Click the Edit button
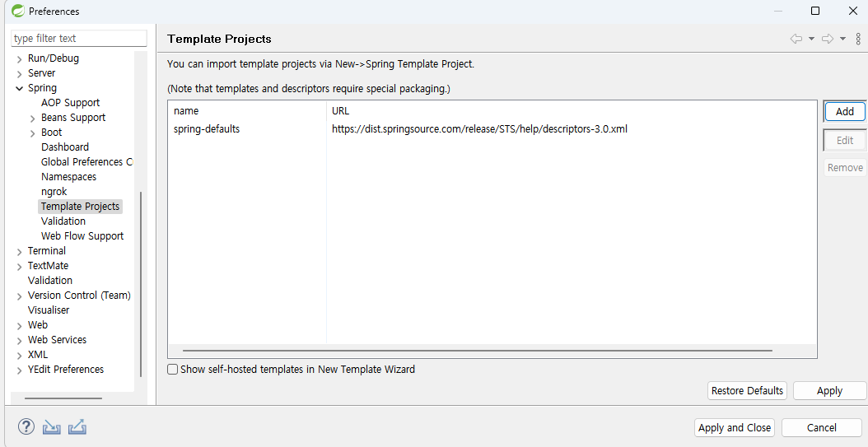This screenshot has width=868, height=447. 844,141
